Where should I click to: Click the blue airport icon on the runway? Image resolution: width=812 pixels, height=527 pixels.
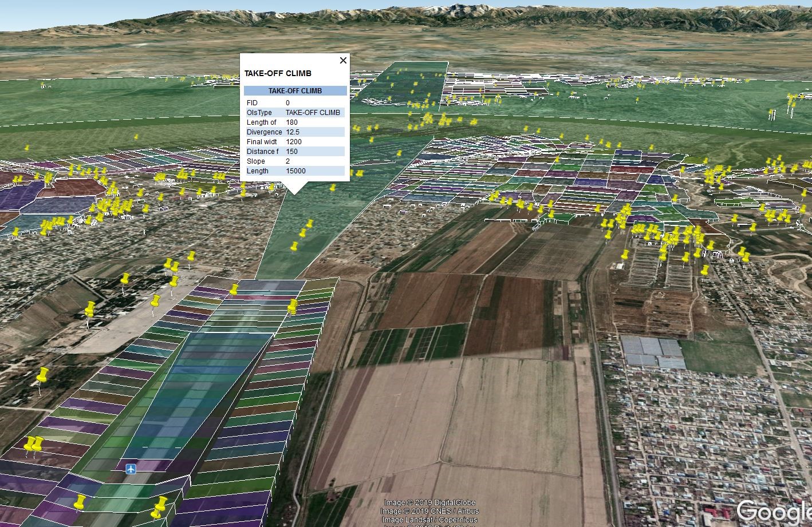pyautogui.click(x=131, y=469)
